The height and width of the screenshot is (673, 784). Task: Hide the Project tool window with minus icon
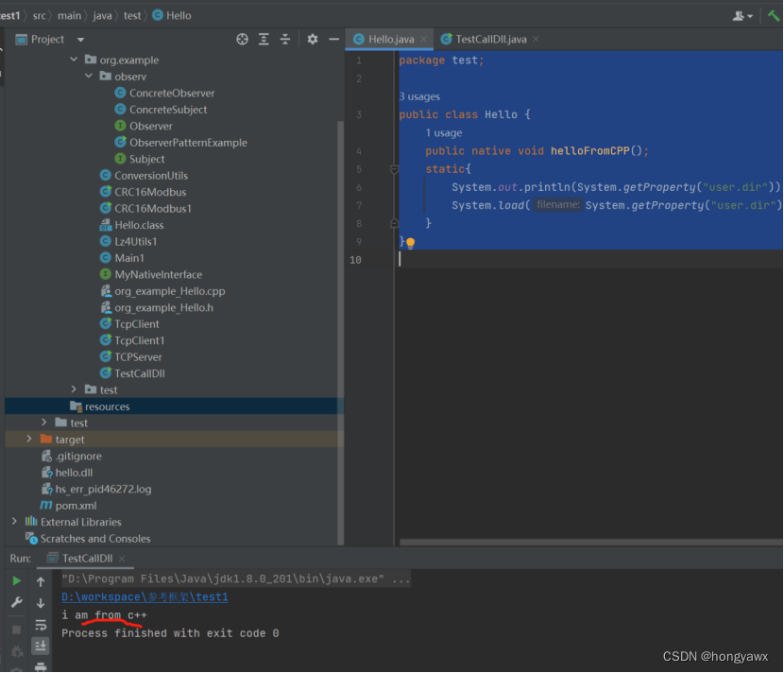pyautogui.click(x=334, y=39)
